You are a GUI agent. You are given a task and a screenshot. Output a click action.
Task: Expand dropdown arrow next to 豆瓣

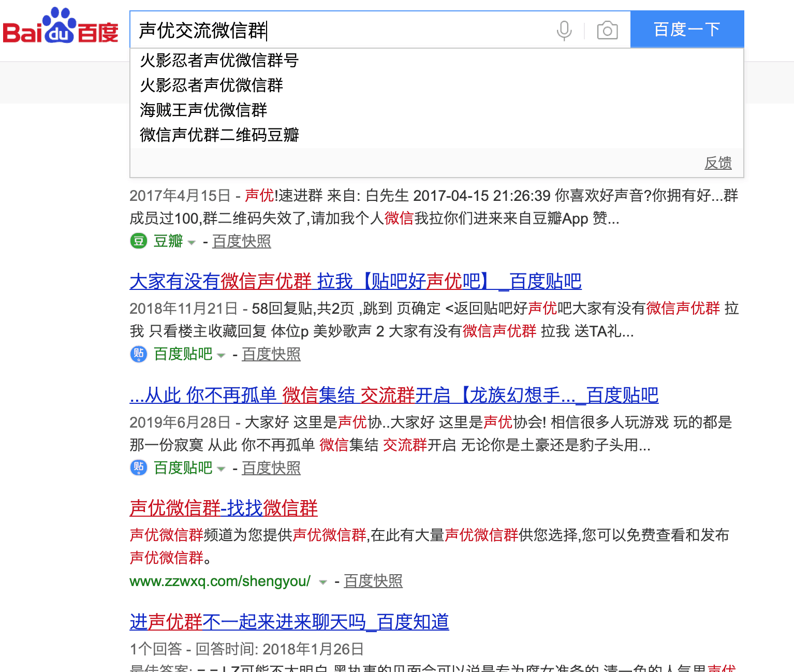point(191,242)
